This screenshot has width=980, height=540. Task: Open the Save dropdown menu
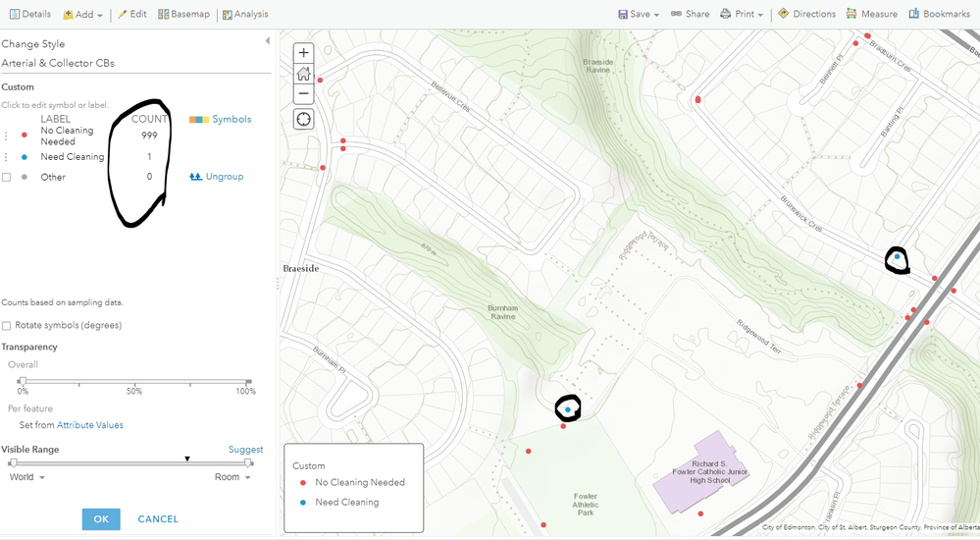[638, 14]
